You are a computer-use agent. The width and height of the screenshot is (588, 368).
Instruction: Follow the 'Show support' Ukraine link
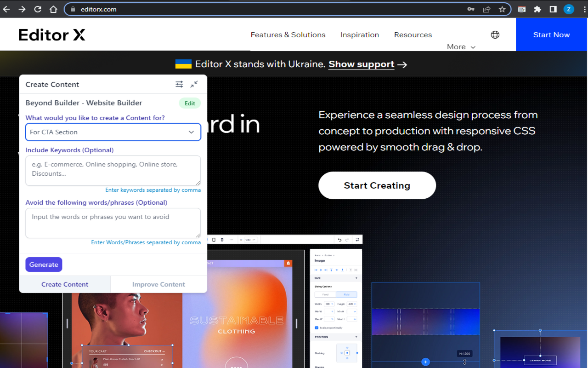pyautogui.click(x=361, y=64)
